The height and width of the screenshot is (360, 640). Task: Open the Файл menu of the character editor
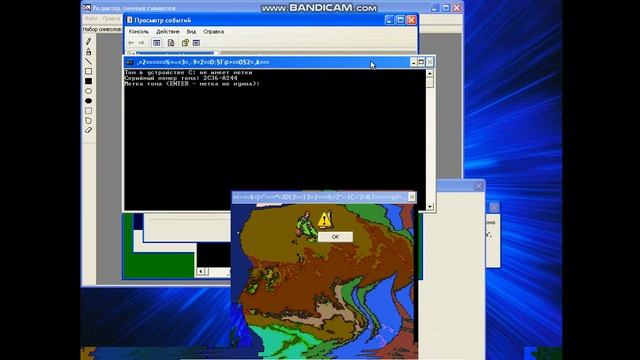pos(91,19)
